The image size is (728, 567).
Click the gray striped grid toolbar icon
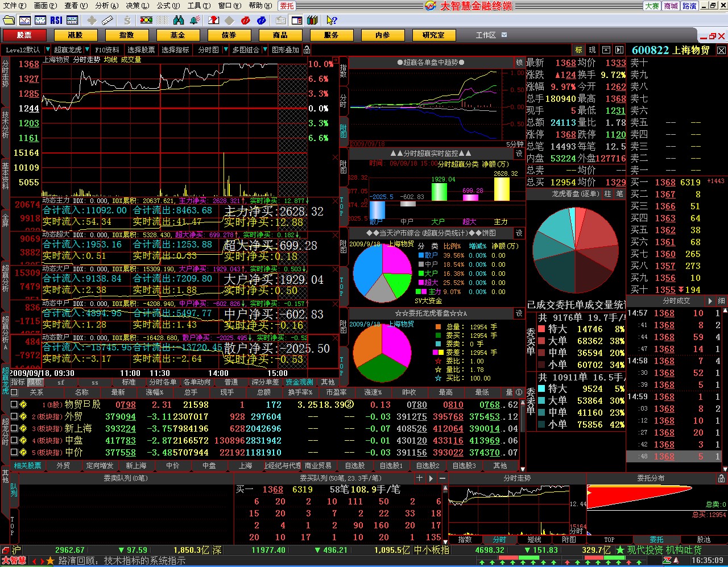(x=163, y=20)
